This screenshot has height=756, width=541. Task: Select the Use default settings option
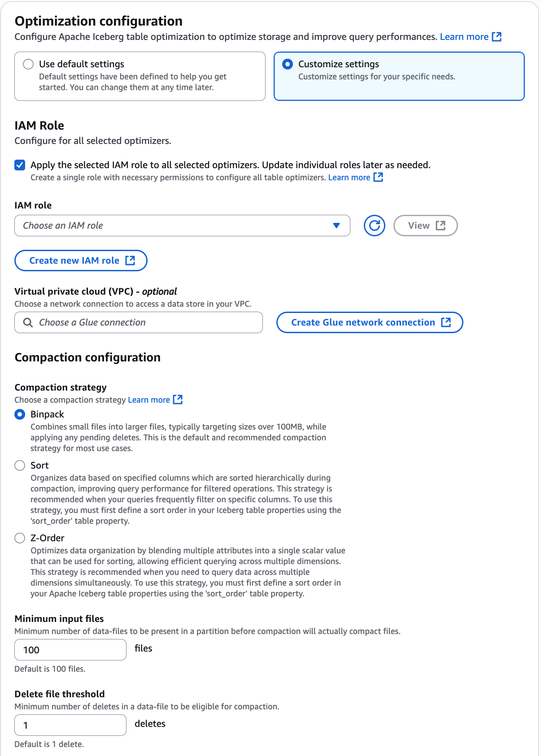(x=28, y=64)
